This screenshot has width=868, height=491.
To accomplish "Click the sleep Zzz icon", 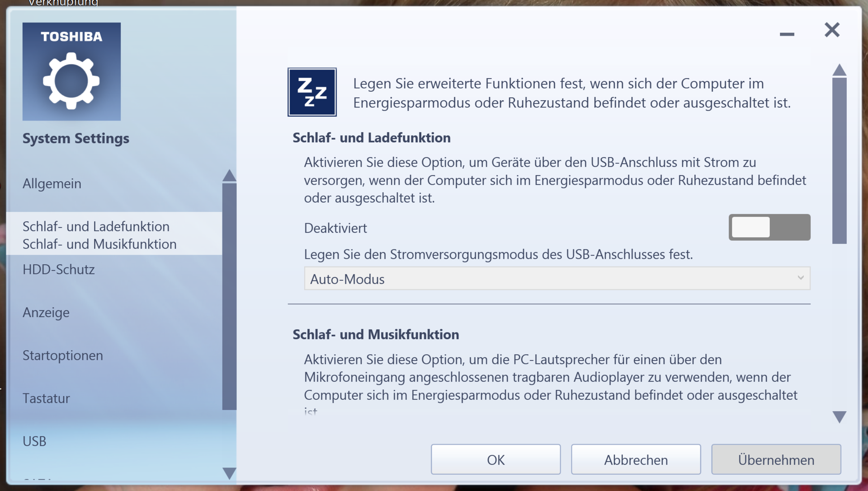I will [312, 92].
